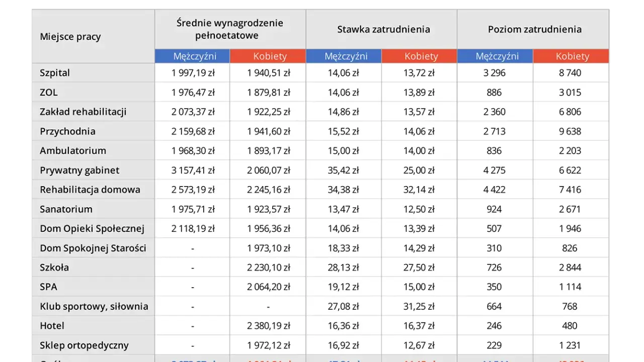The width and height of the screenshot is (644, 362).
Task: Click the 'Poziom zatrudnienia' header
Action: 535,29
